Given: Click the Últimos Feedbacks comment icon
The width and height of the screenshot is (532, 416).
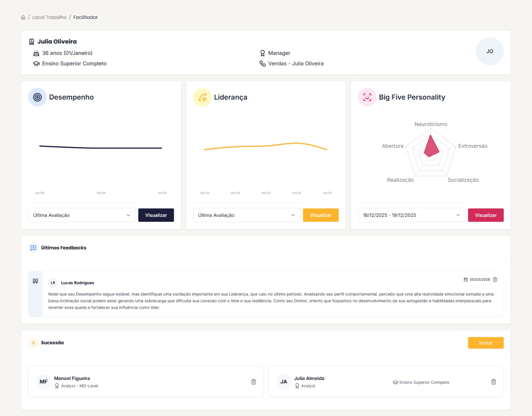Looking at the screenshot, I should coord(33,248).
